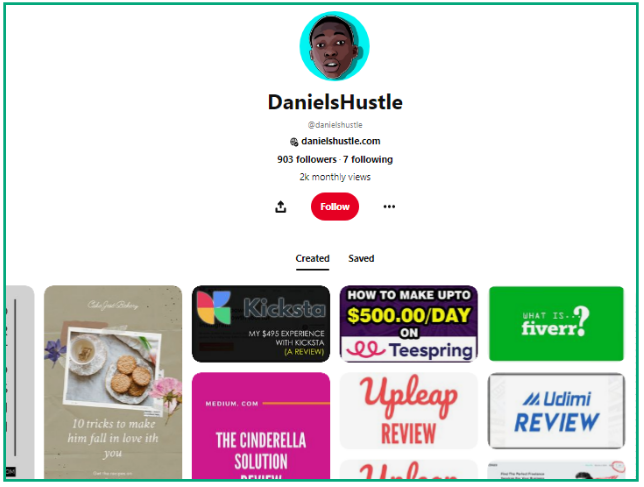Screen dimensions: 644x487
Task: Open the Cinderella Solution review pin
Action: pyautogui.click(x=261, y=426)
